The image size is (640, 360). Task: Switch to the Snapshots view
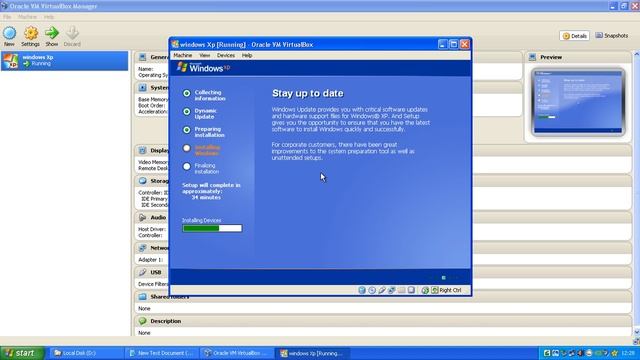tap(611, 36)
